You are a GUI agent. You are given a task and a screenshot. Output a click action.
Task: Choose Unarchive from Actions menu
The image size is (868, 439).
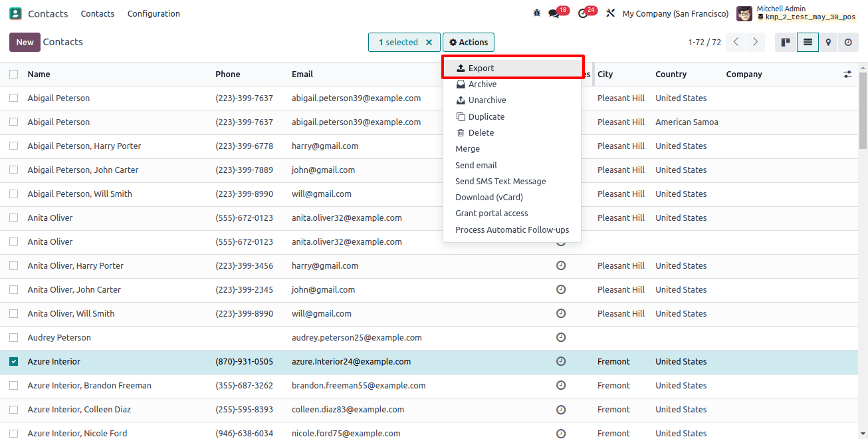[x=512, y=100]
